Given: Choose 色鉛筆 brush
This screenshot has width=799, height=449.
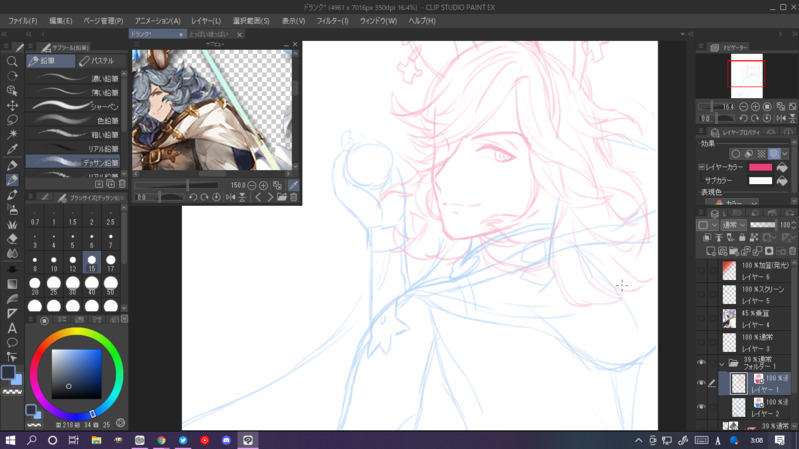Looking at the screenshot, I should (x=73, y=120).
